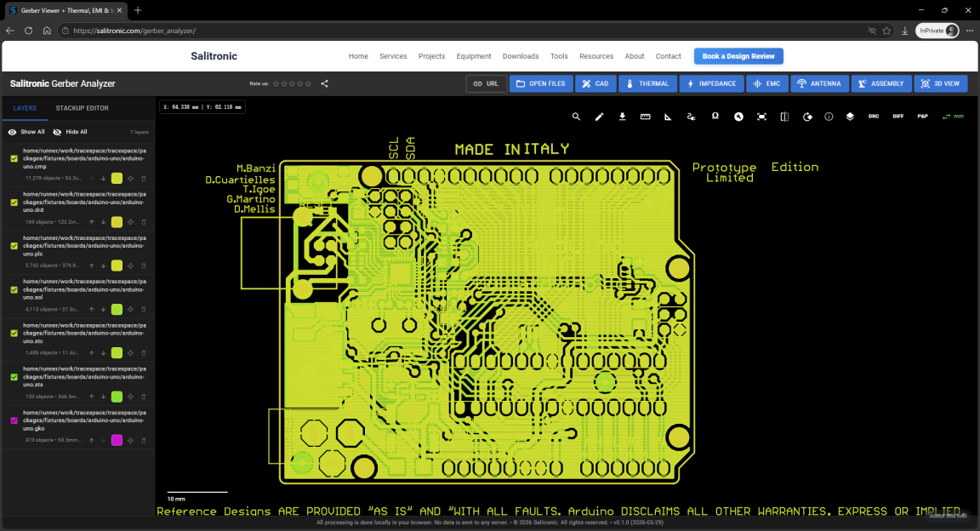Screen dimensions: 980x531
Task: Click the Salitronic logo
Action: coord(214,56)
